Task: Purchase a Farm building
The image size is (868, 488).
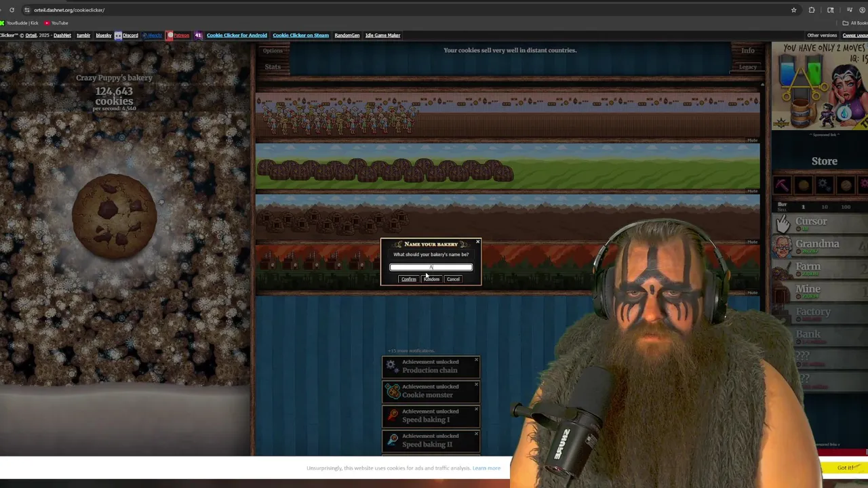Action: pyautogui.click(x=820, y=268)
